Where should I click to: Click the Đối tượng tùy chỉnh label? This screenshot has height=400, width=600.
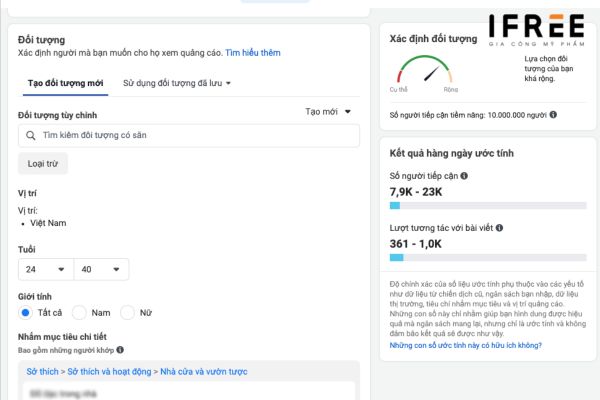[57, 115]
